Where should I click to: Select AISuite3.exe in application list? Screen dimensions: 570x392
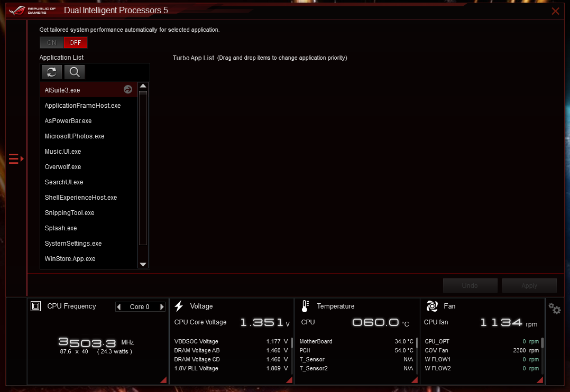89,90
